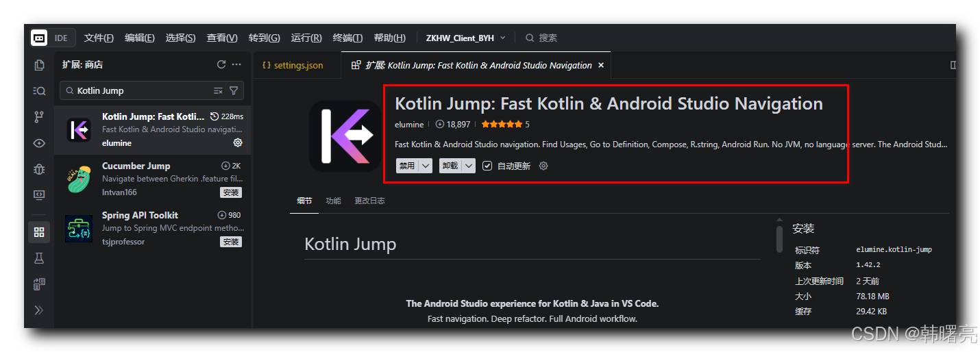
Task: Click the eye icon in activity bar
Action: click(39, 143)
